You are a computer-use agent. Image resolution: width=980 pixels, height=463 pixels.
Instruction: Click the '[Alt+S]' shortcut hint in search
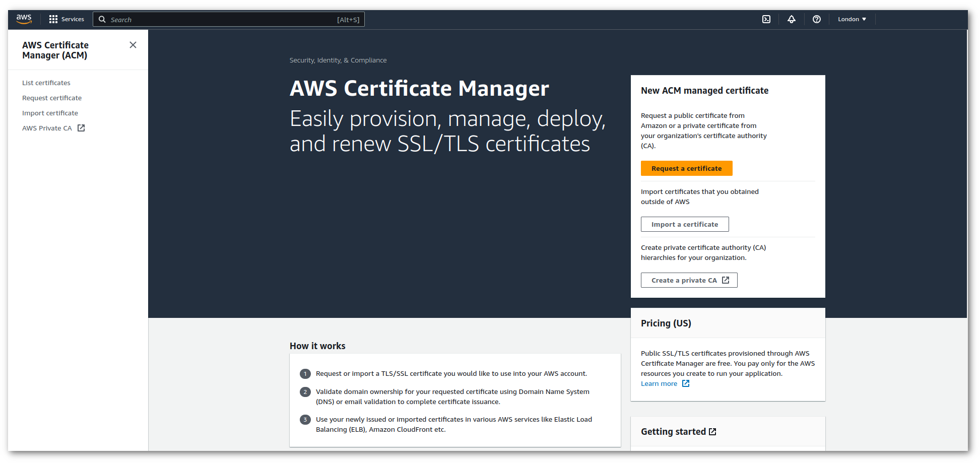click(x=348, y=20)
